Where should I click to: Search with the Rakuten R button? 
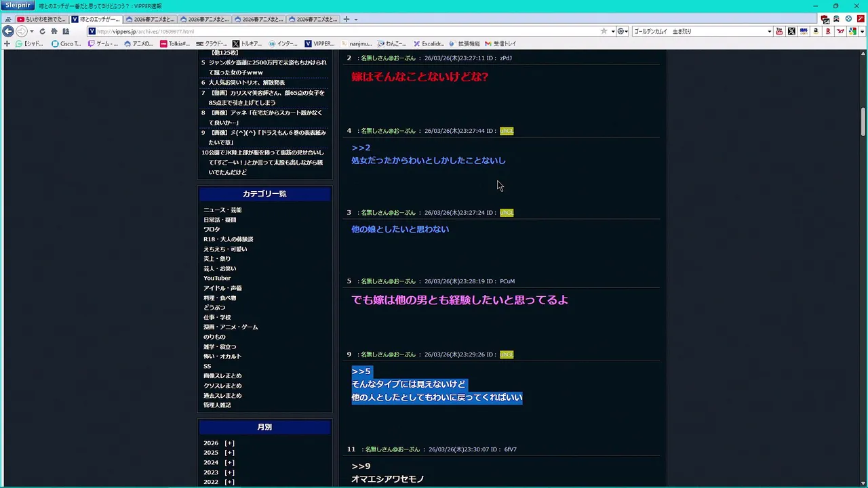click(828, 31)
